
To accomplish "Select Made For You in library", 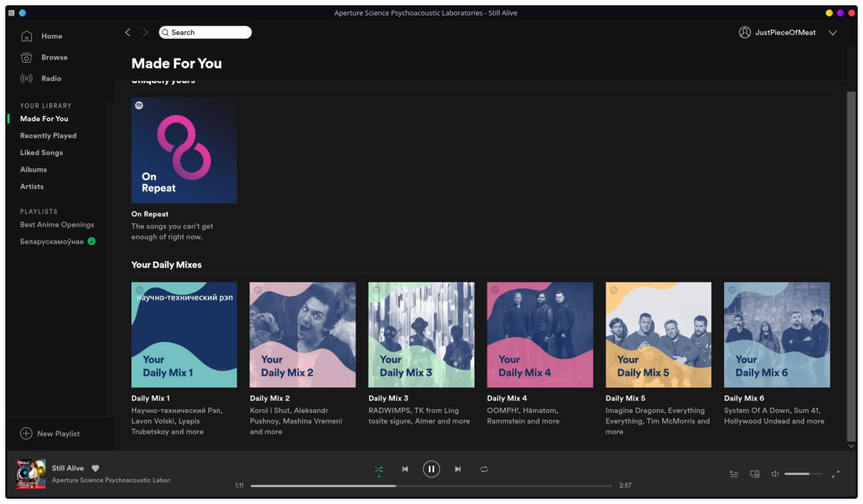I will 44,119.
